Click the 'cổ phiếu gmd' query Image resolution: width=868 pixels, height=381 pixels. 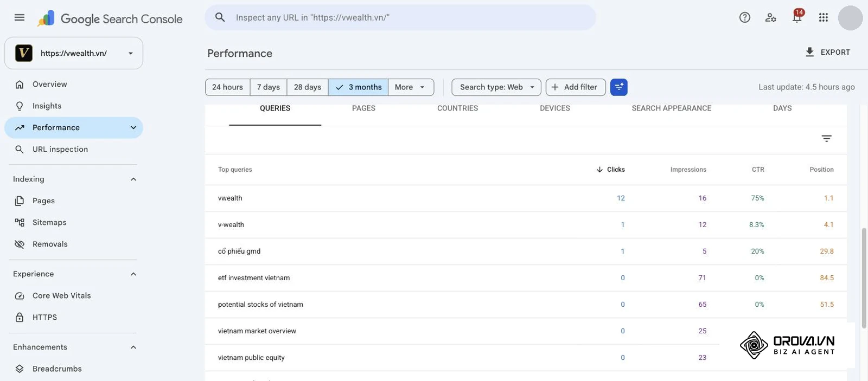coord(239,251)
